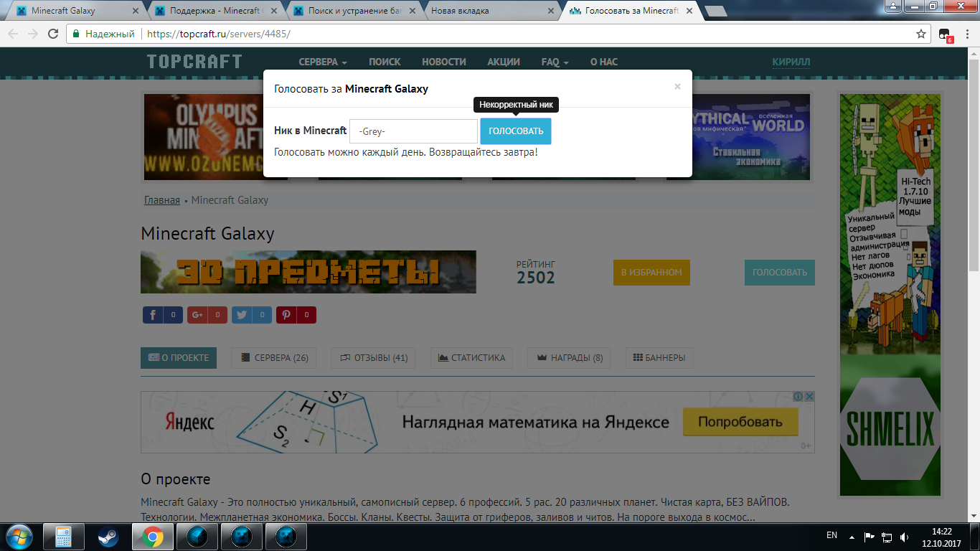Open the СТАТИСТИКА tab
The image size is (980, 551).
(x=471, y=358)
